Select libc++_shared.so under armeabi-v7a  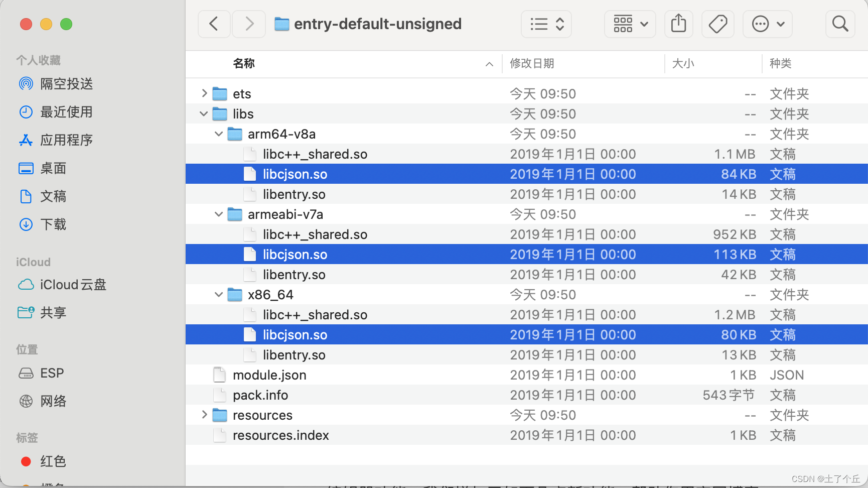click(x=527, y=234)
